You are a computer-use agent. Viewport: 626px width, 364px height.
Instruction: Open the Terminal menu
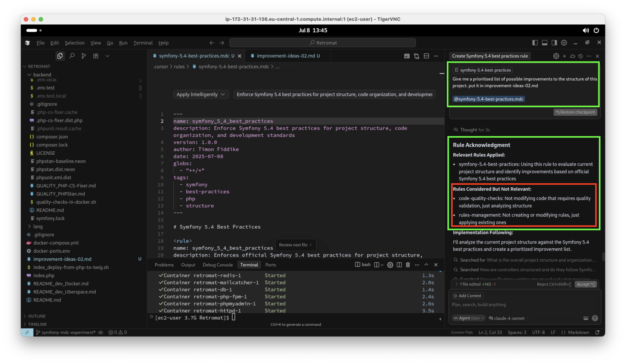(143, 43)
